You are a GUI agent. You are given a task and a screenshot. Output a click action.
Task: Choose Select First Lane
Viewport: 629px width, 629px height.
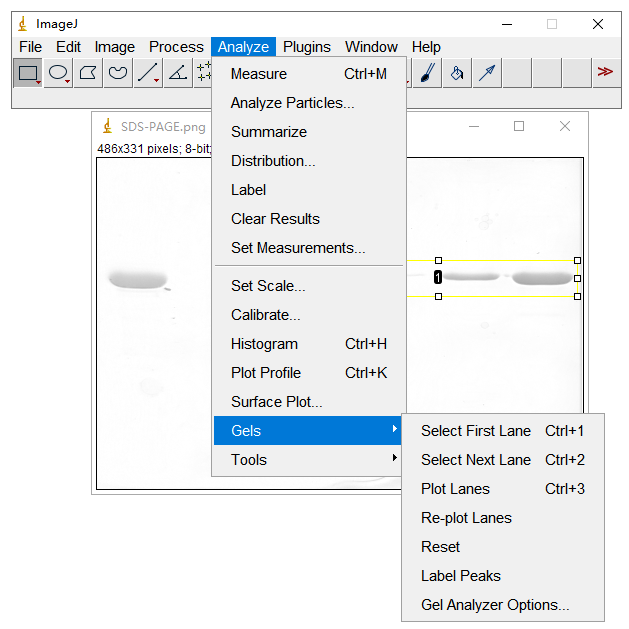(476, 431)
